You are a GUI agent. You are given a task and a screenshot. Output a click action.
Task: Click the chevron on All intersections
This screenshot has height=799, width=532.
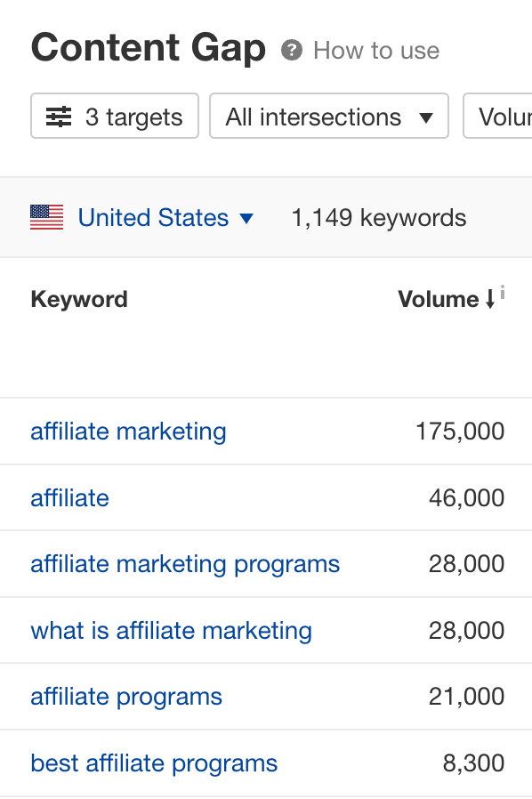click(427, 116)
